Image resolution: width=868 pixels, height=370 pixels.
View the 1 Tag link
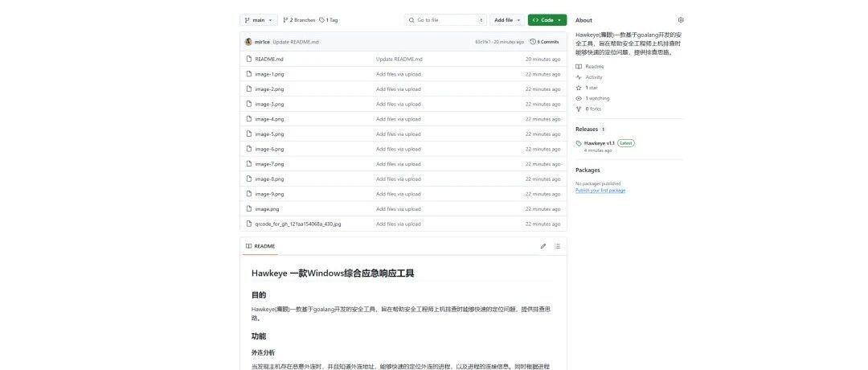click(328, 20)
